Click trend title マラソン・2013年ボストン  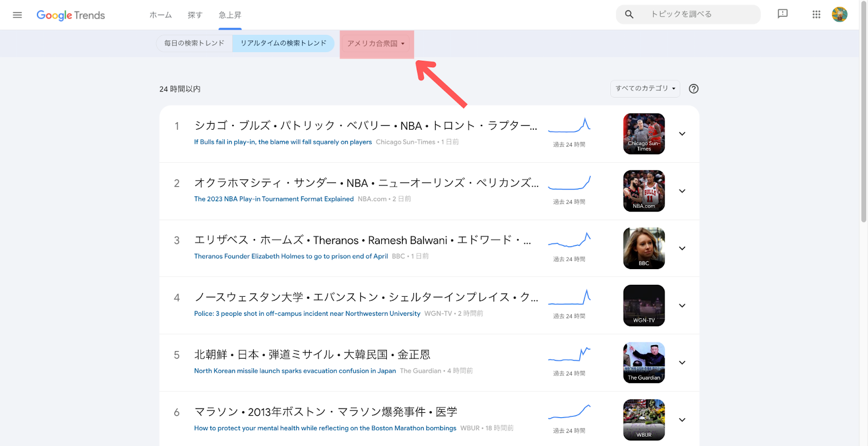326,412
